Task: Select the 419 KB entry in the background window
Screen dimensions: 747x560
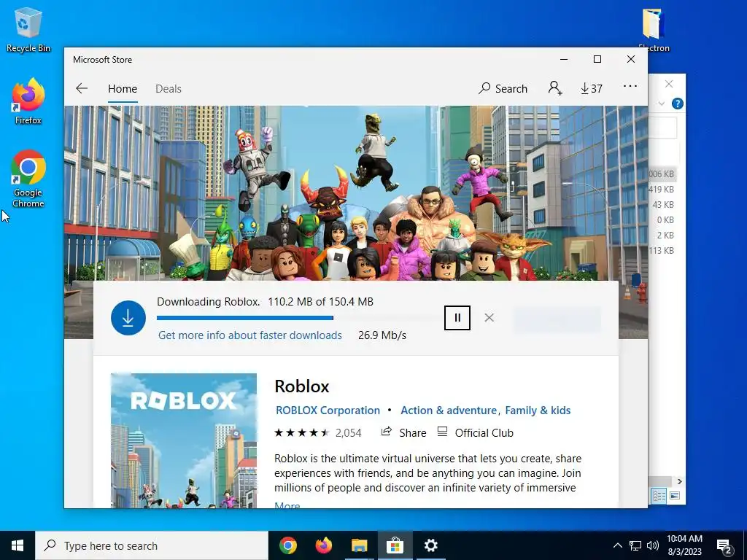Action: pyautogui.click(x=661, y=190)
